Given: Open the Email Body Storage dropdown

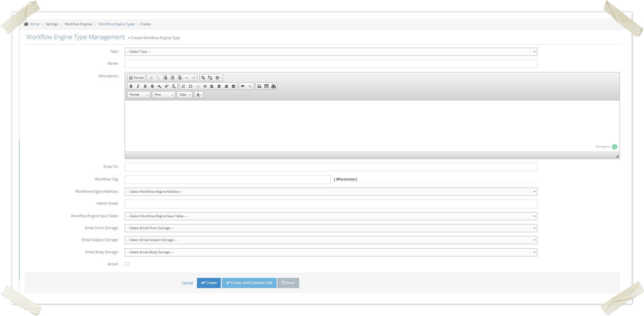Looking at the screenshot, I should point(330,252).
